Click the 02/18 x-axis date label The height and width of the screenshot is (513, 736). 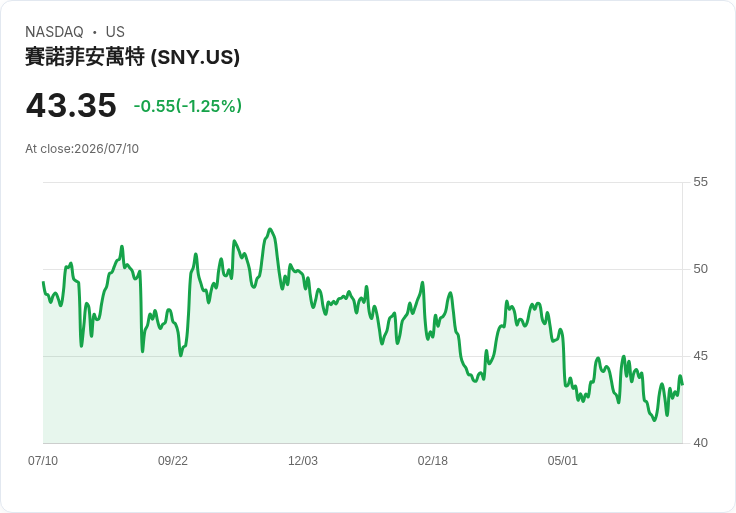pos(433,461)
